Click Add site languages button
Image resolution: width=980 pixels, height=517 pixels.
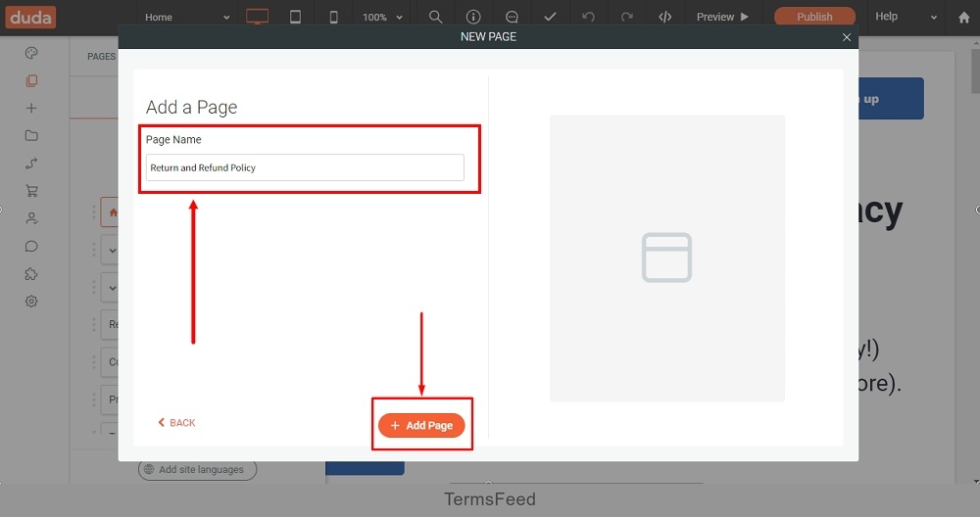click(x=198, y=470)
